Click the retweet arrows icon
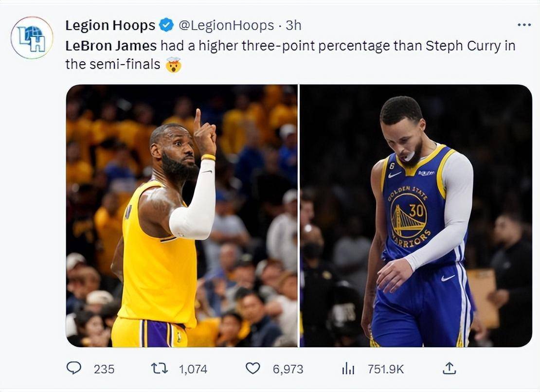The height and width of the screenshot is (392, 540). (160, 369)
